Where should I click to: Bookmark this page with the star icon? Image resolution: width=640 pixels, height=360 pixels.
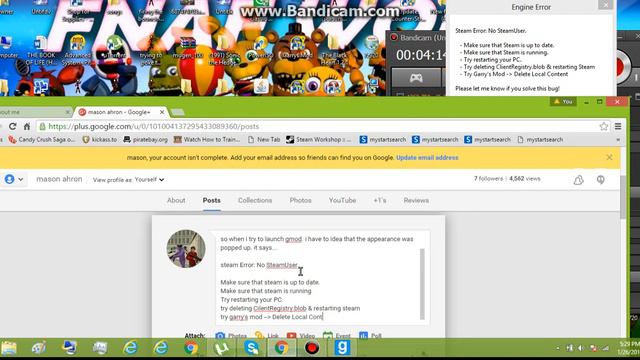[604, 127]
